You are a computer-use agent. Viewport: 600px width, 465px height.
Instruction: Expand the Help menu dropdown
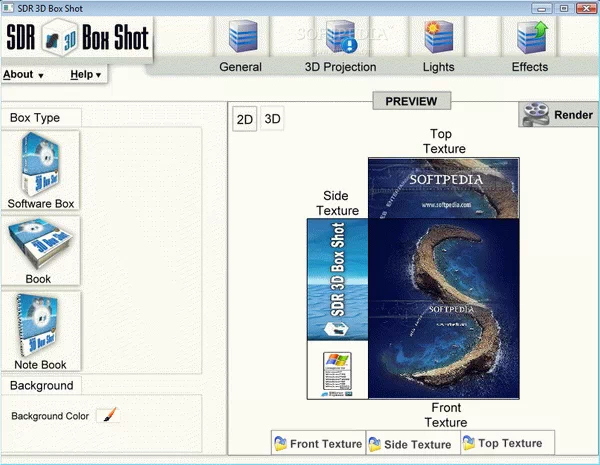[87, 75]
